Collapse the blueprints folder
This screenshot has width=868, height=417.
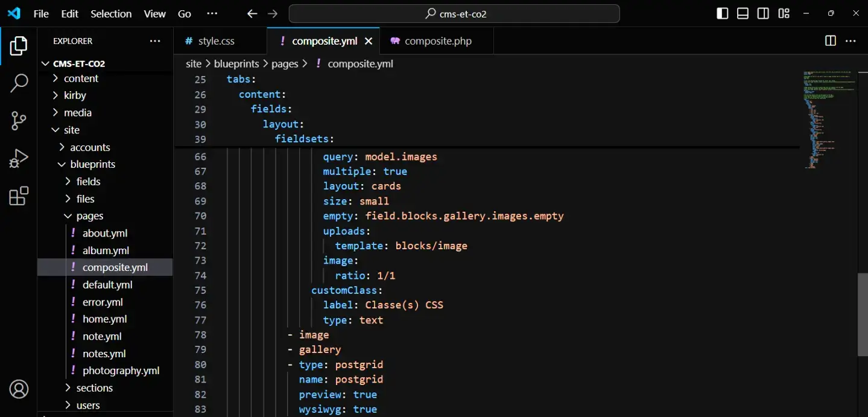pos(106,164)
